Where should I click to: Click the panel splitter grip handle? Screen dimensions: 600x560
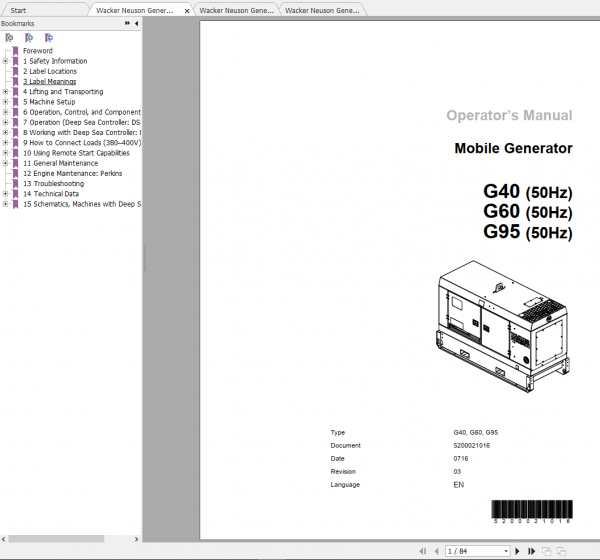pyautogui.click(x=145, y=258)
